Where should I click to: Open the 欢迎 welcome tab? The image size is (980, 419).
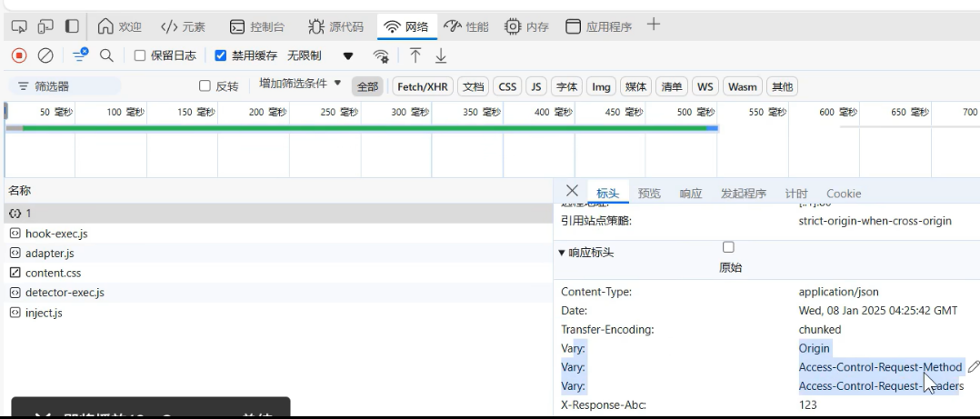click(119, 27)
